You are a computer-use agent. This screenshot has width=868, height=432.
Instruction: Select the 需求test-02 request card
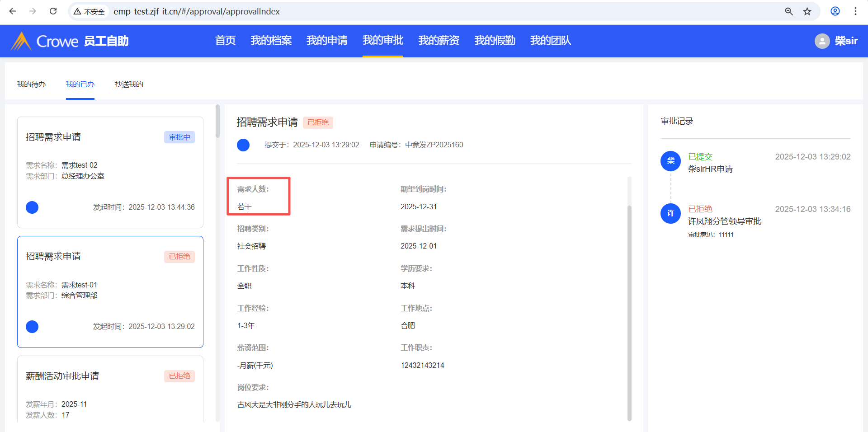tap(110, 172)
